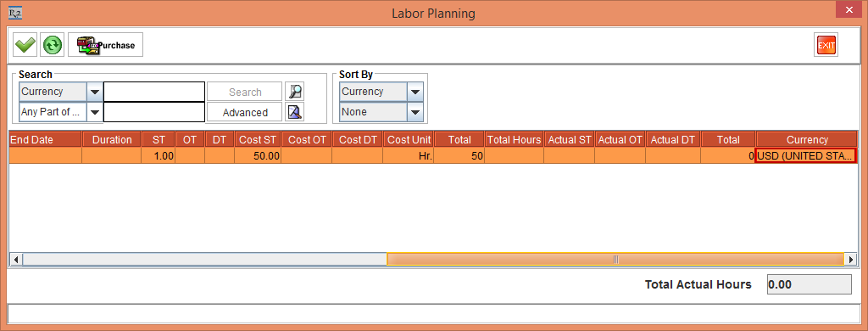This screenshot has width=868, height=331.
Task: Open the Sort By None dropdown
Action: [x=415, y=112]
